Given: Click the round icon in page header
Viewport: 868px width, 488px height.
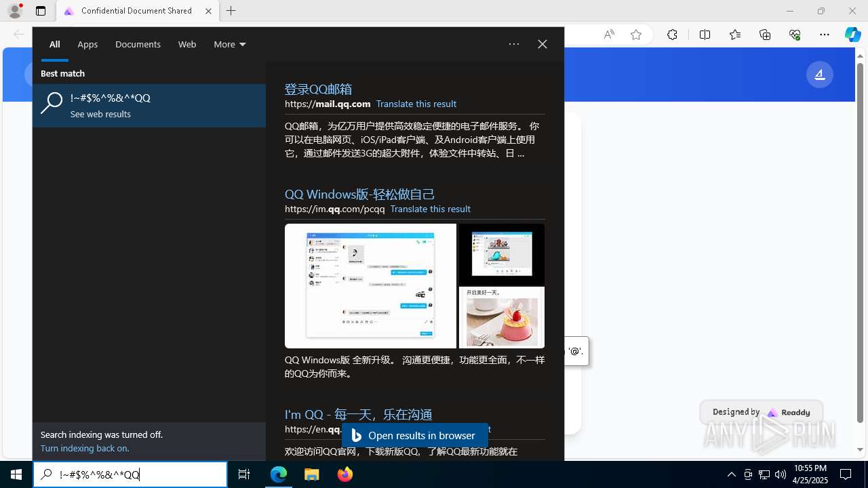Looking at the screenshot, I should [819, 75].
